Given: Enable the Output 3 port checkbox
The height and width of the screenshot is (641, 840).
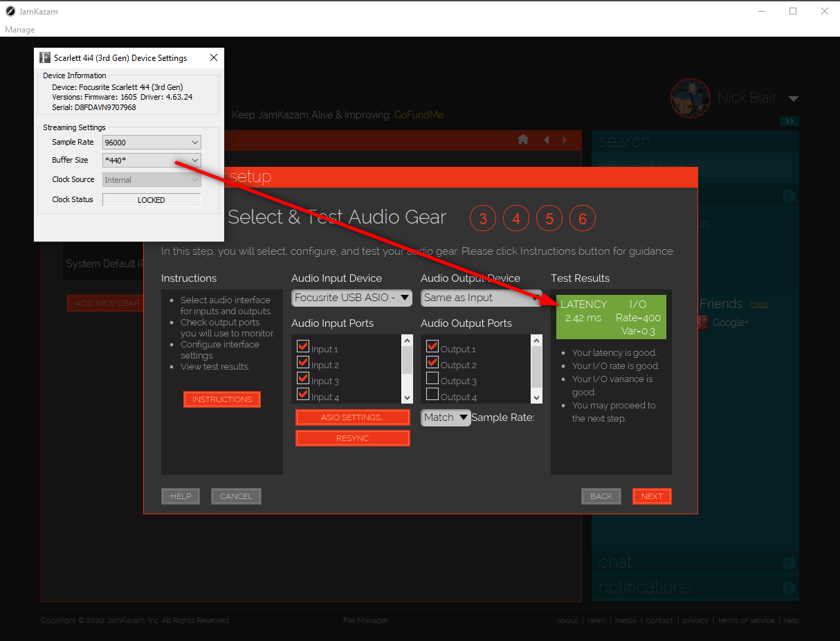Looking at the screenshot, I should pyautogui.click(x=432, y=379).
